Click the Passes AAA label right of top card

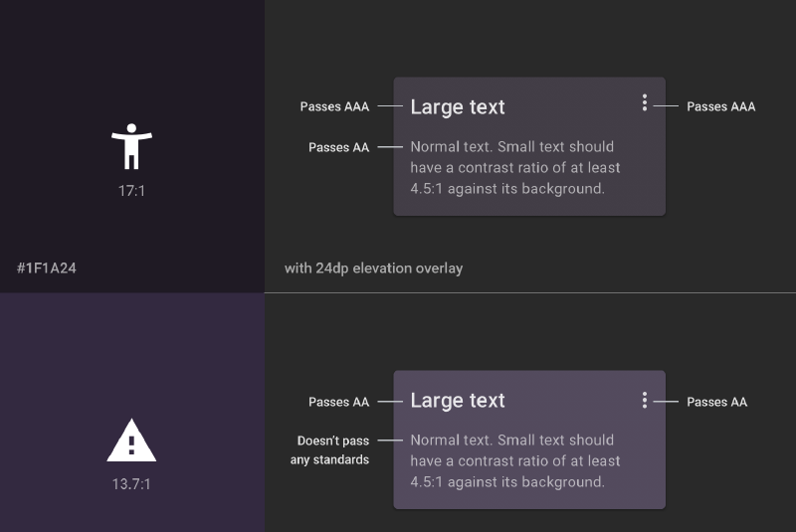[720, 106]
